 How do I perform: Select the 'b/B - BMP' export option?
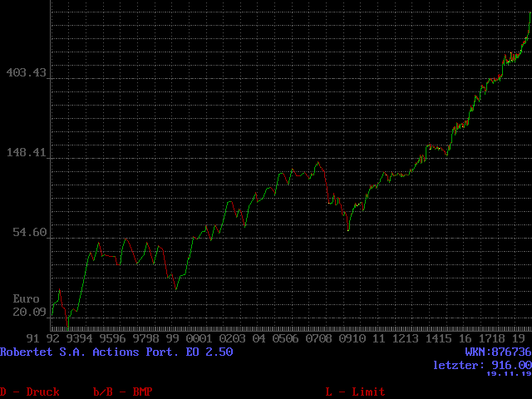coord(122,392)
